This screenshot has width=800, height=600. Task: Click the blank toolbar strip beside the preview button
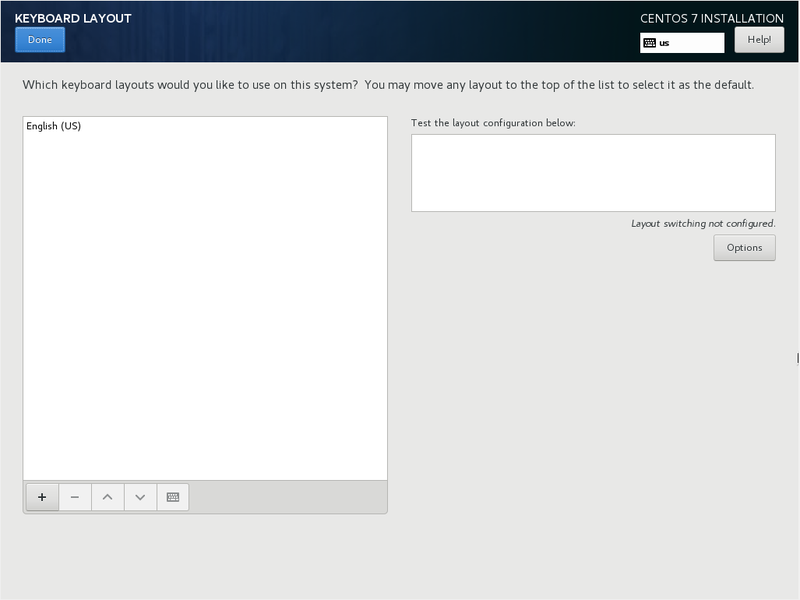point(287,497)
